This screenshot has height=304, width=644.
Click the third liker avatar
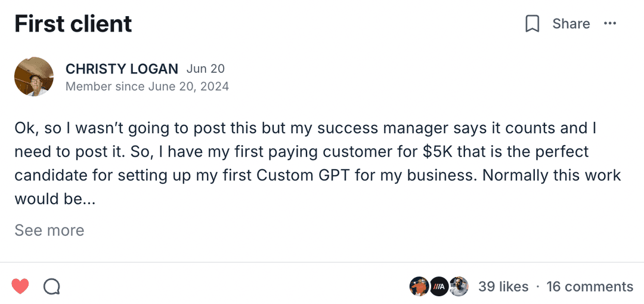pyautogui.click(x=459, y=287)
